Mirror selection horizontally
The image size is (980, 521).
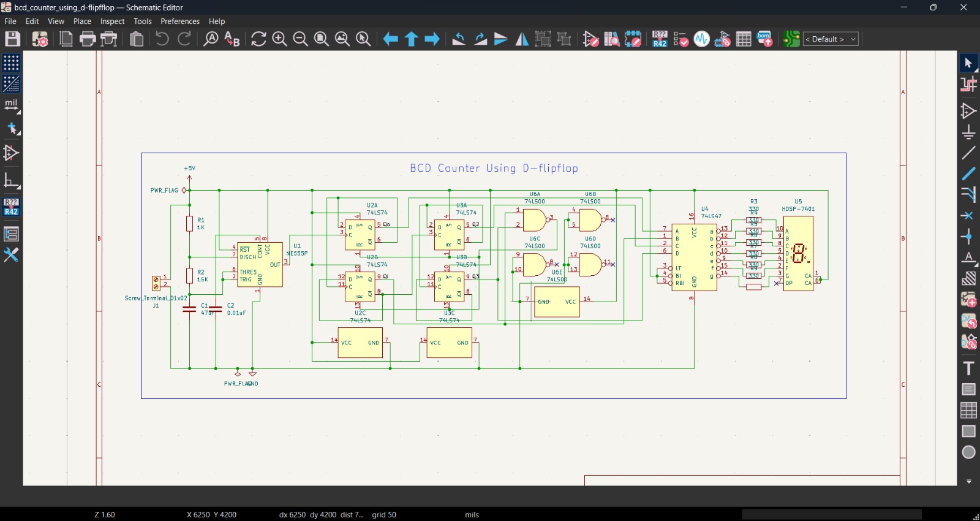click(x=522, y=39)
